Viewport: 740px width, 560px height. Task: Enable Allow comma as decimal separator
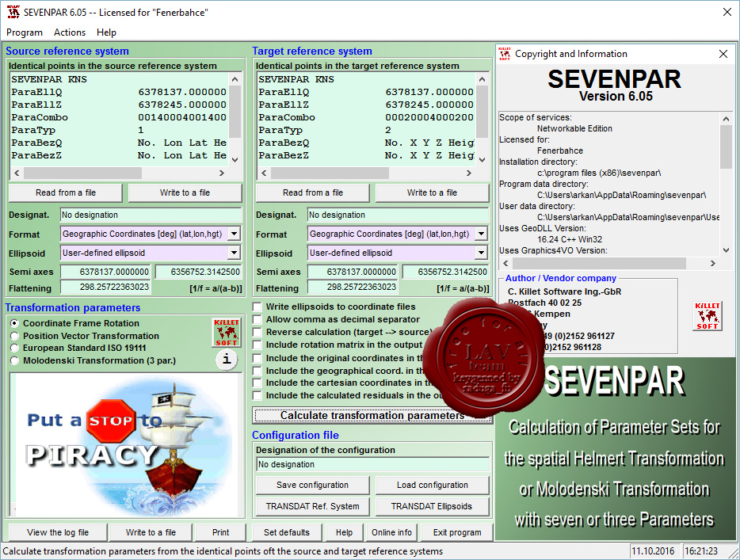click(x=257, y=319)
